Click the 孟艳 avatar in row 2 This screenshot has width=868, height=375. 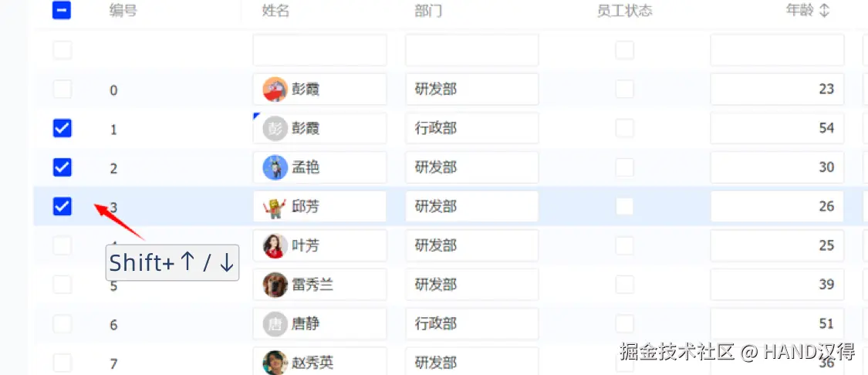click(x=275, y=167)
